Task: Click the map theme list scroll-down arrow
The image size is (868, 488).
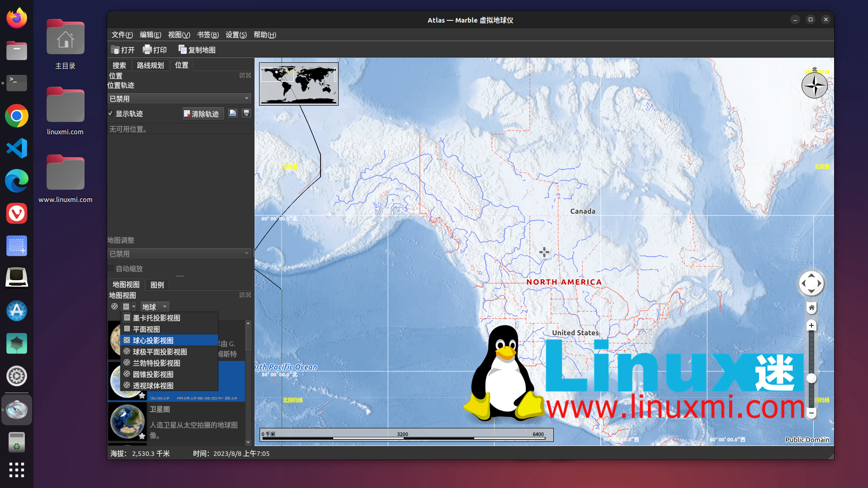Action: click(248, 442)
